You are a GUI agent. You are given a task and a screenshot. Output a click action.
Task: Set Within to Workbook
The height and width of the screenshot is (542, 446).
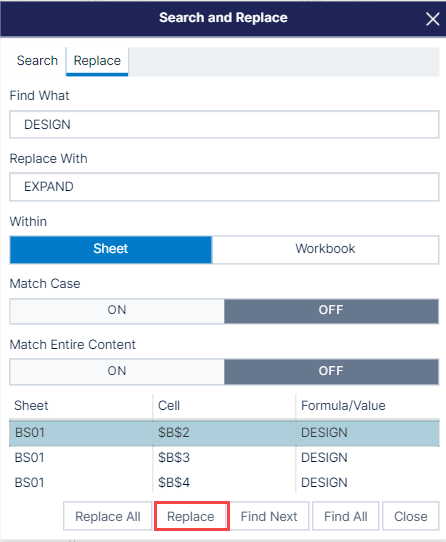[x=325, y=249]
